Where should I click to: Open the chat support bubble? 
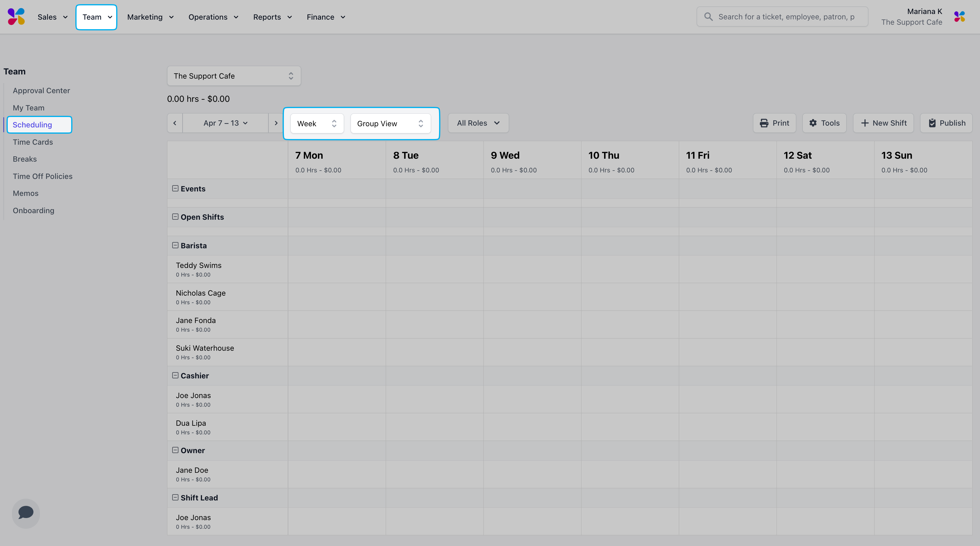[26, 513]
